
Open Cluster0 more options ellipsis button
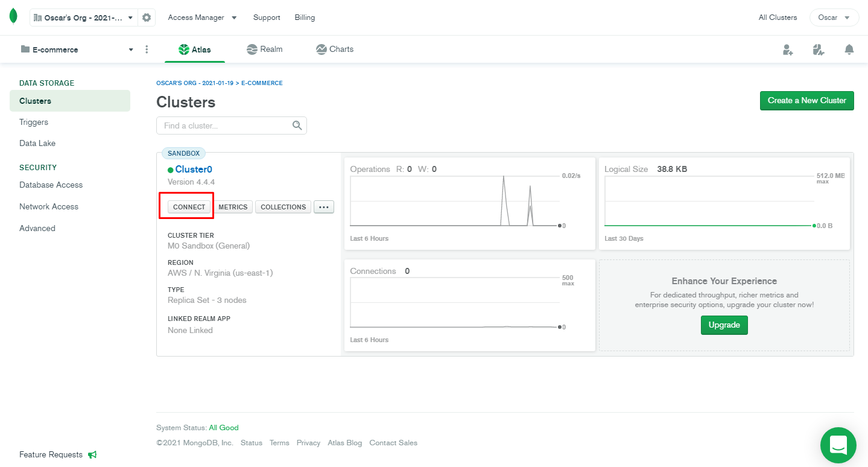click(x=324, y=207)
